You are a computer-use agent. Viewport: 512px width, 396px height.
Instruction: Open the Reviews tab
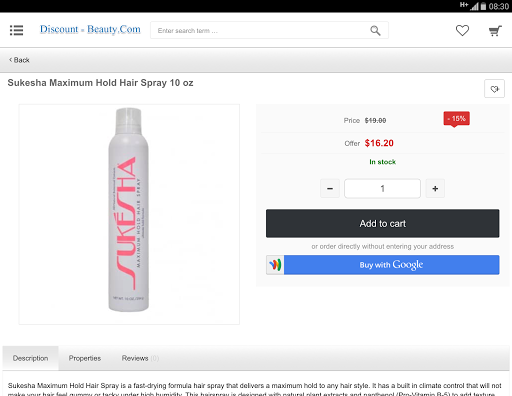(x=140, y=358)
